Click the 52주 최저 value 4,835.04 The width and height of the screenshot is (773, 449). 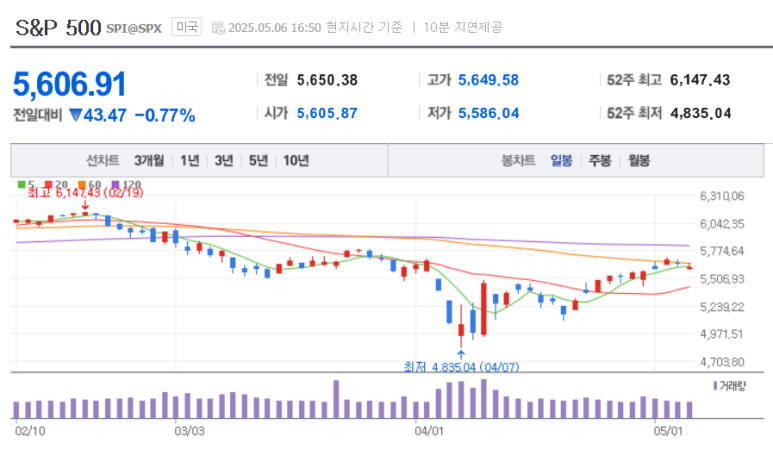[701, 113]
